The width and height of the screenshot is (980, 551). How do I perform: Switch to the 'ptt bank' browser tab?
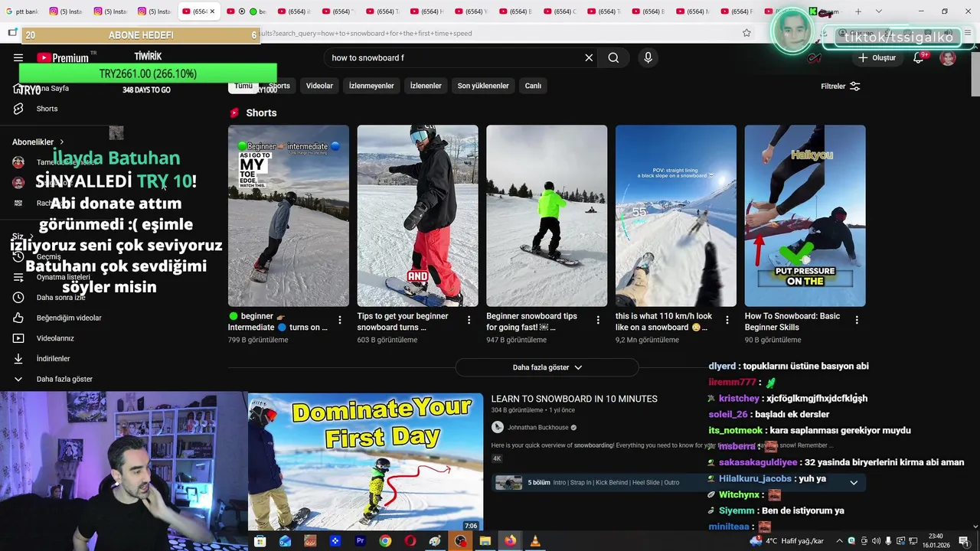coord(21,11)
